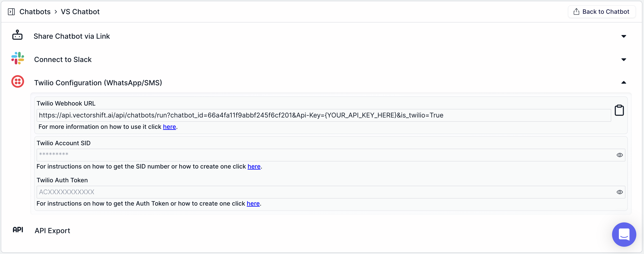Click the game controller icon beside Share Chatbot
644x254 pixels.
(x=17, y=35)
